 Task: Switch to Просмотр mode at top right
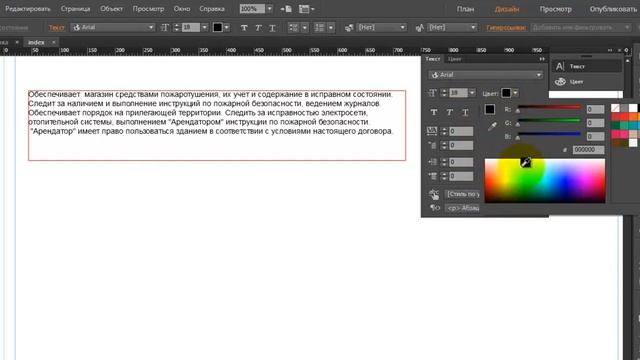pyautogui.click(x=556, y=9)
